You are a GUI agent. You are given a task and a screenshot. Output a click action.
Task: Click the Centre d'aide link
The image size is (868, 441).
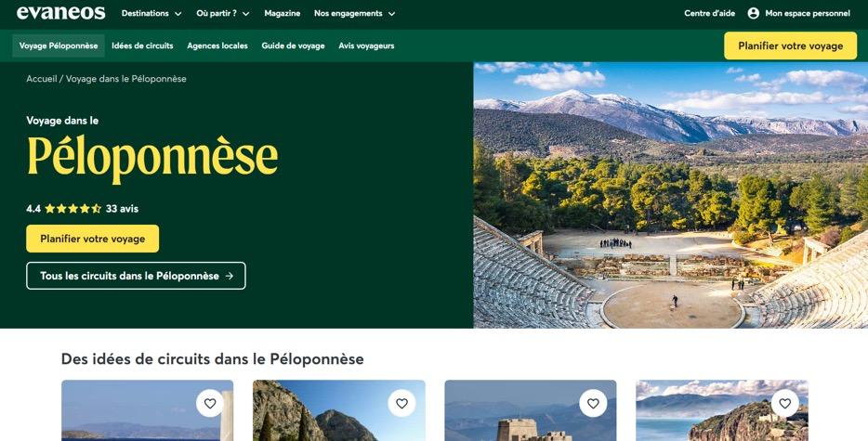[710, 13]
